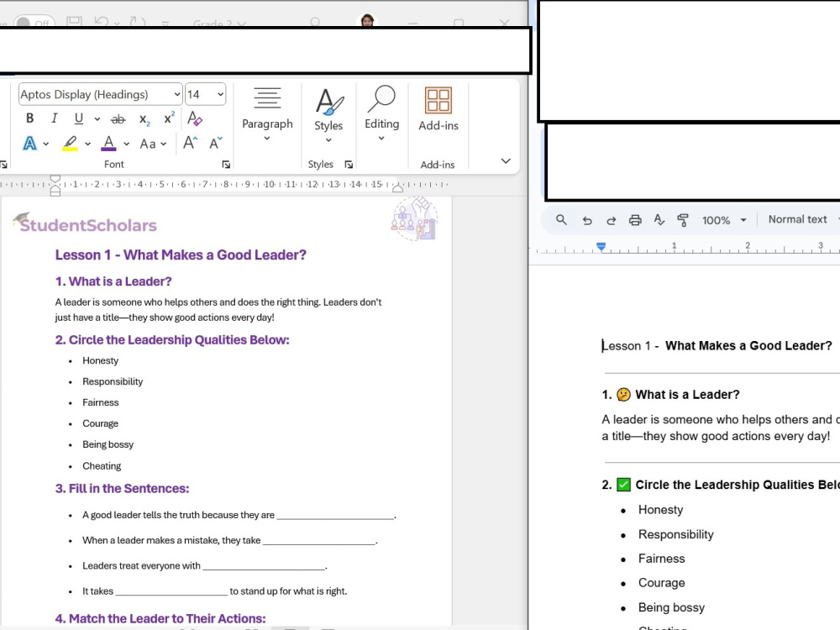The width and height of the screenshot is (840, 630).
Task: Open the font color dropdown arrow
Action: pos(127,144)
